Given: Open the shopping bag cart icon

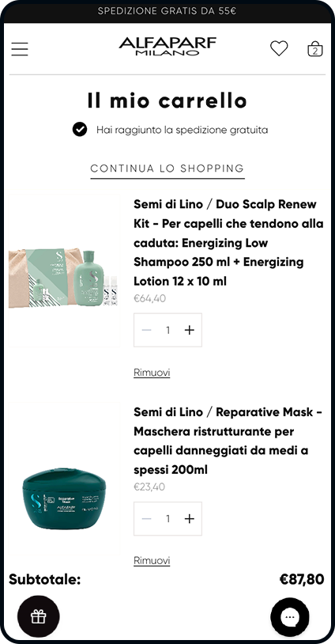Looking at the screenshot, I should tap(315, 48).
